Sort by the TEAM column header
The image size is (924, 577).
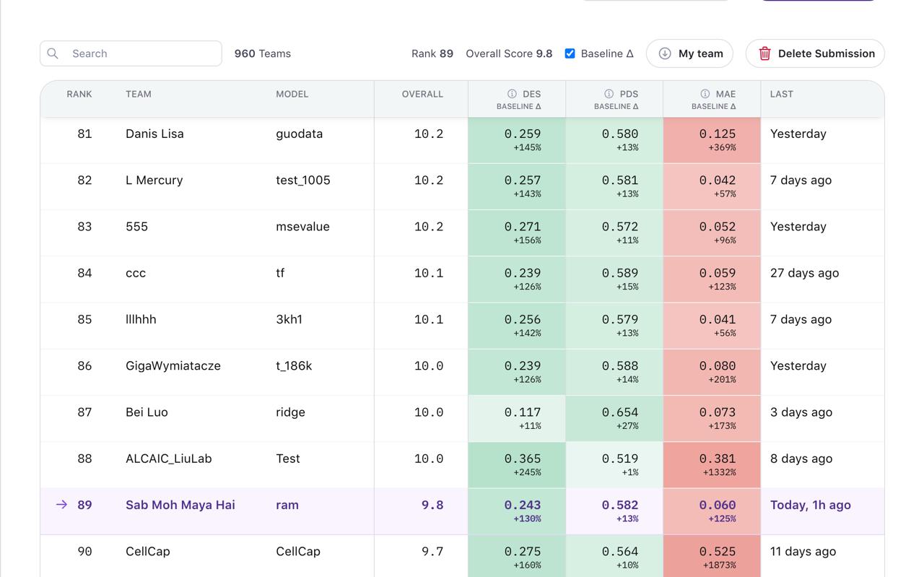pos(139,94)
